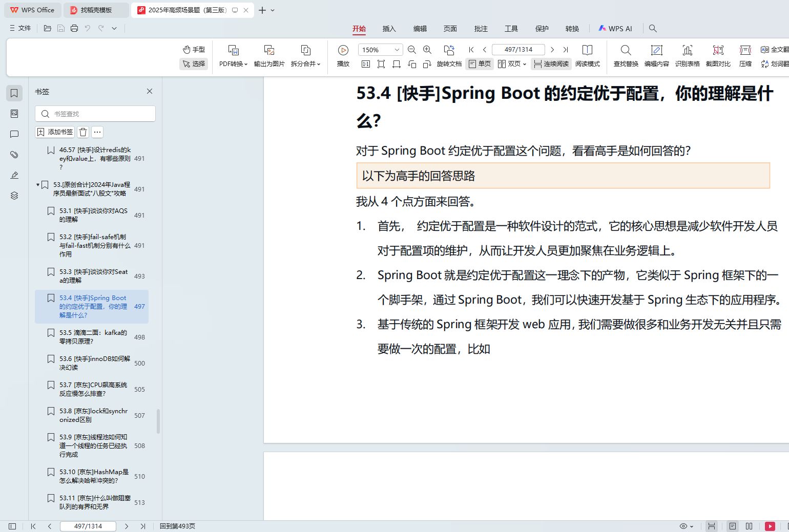Click 回到第493页 in status bar

coord(177,526)
